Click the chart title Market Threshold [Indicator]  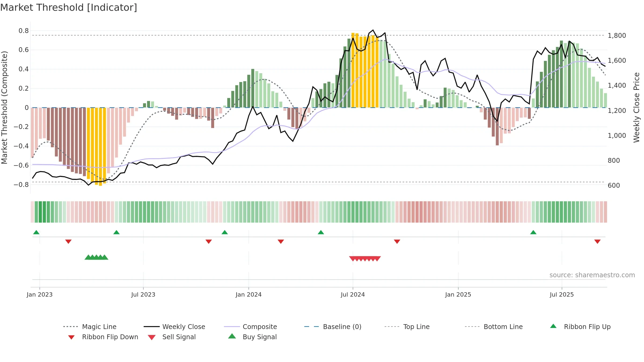coord(69,8)
